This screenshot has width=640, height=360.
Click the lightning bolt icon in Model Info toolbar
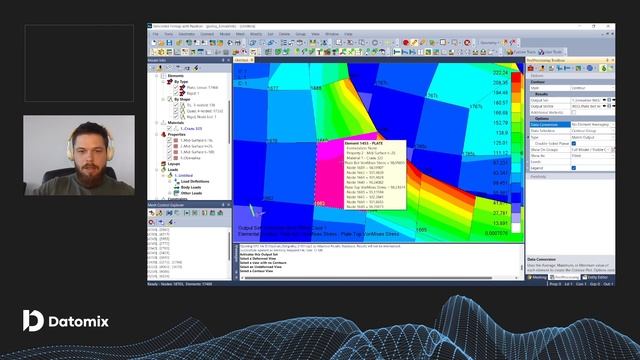(196, 68)
